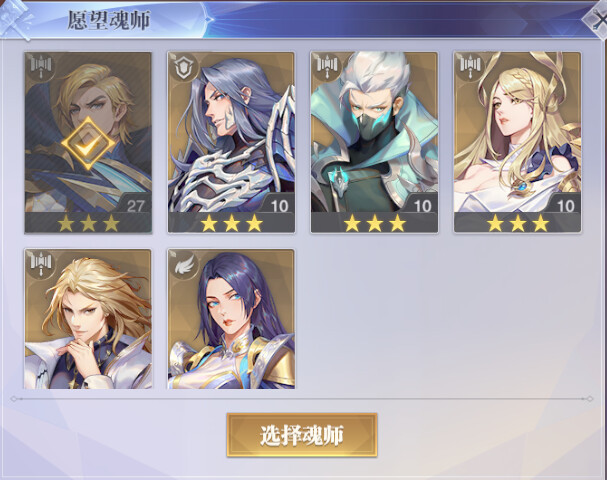Click three-star rating under blonde woman card

click(518, 223)
